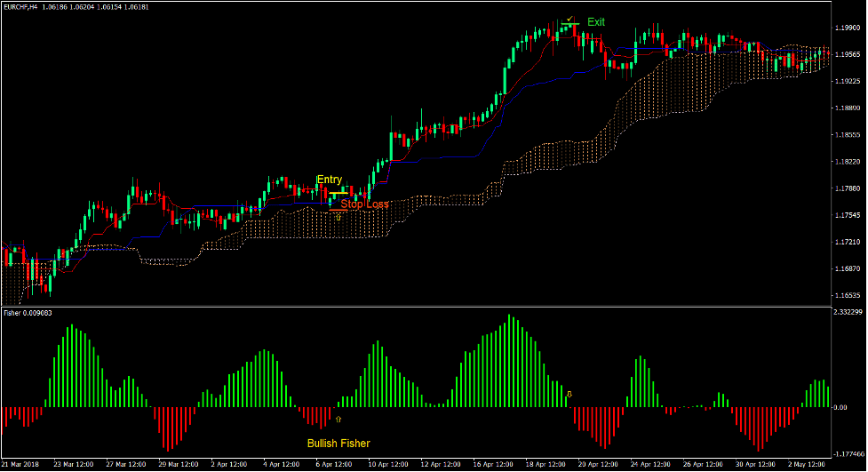
Task: Click the -1.177466 Fisher scale value
Action: pos(849,453)
